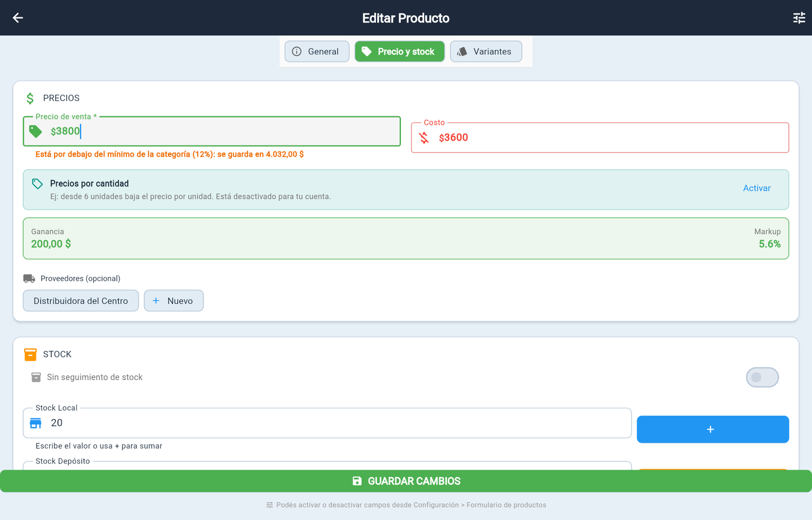
Task: Open the field settings sliders icon
Action: (x=799, y=18)
